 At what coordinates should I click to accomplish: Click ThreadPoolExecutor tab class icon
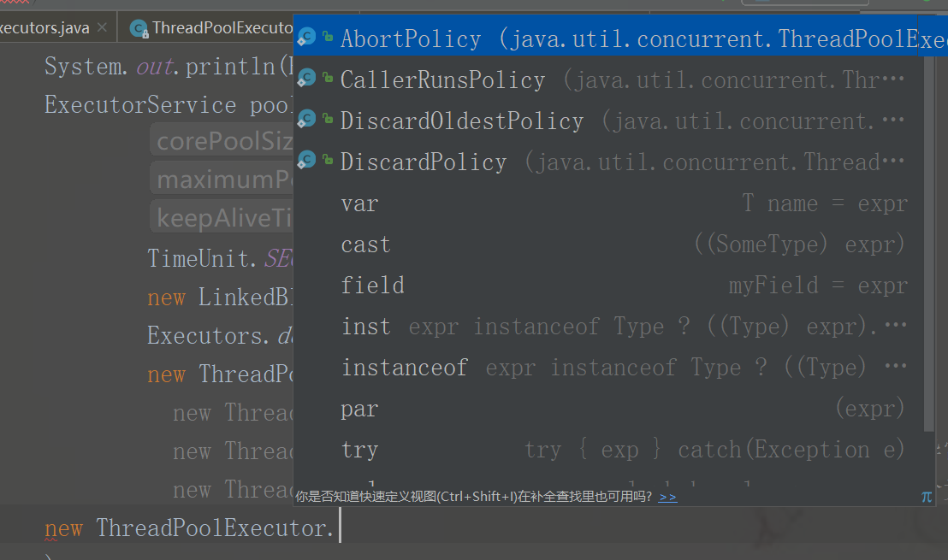coord(139,28)
